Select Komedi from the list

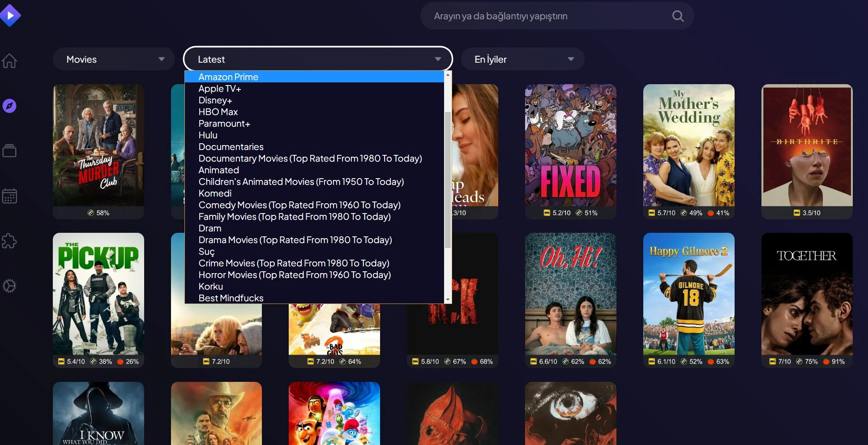pyautogui.click(x=314, y=193)
